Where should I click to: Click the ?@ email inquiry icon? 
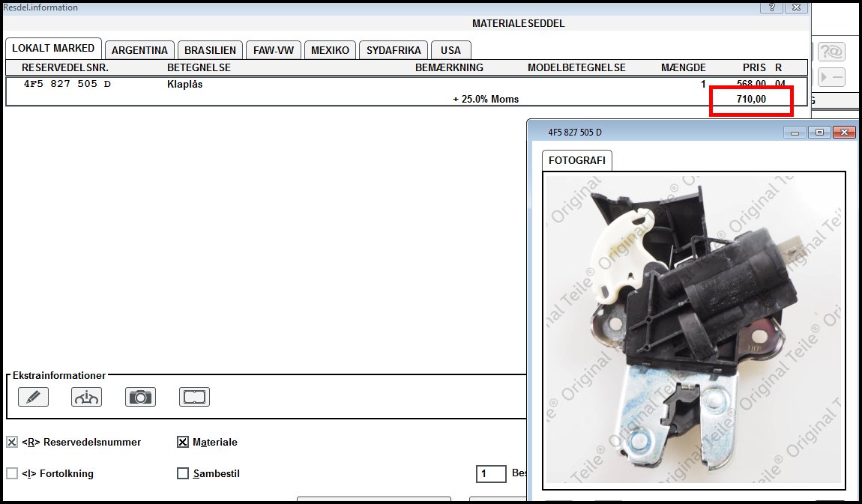[831, 52]
